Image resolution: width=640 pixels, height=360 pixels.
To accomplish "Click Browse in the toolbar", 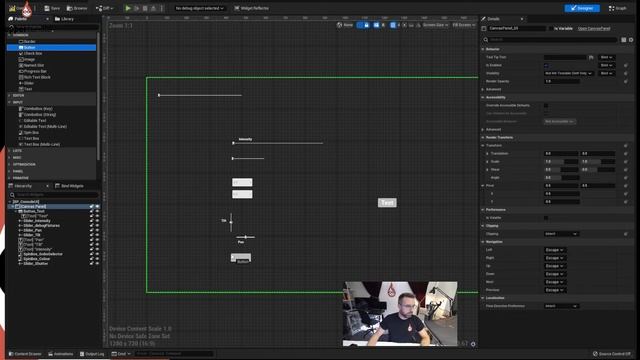I will [x=77, y=8].
